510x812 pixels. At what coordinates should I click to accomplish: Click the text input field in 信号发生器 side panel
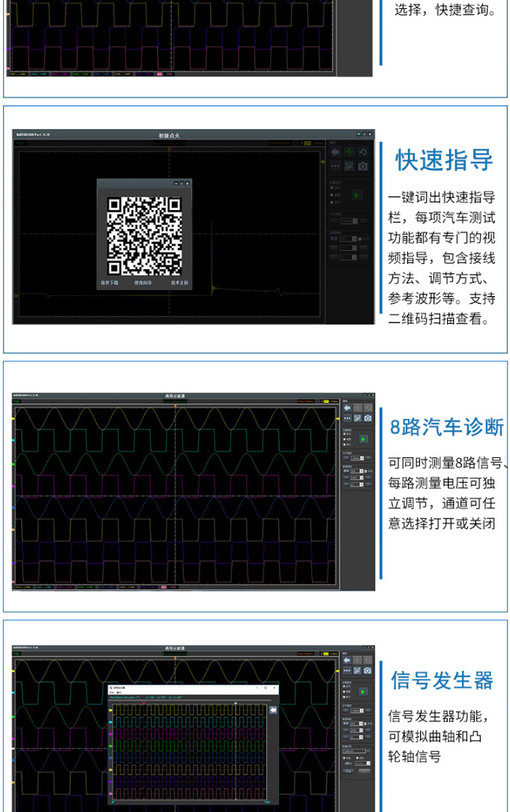coord(354,751)
